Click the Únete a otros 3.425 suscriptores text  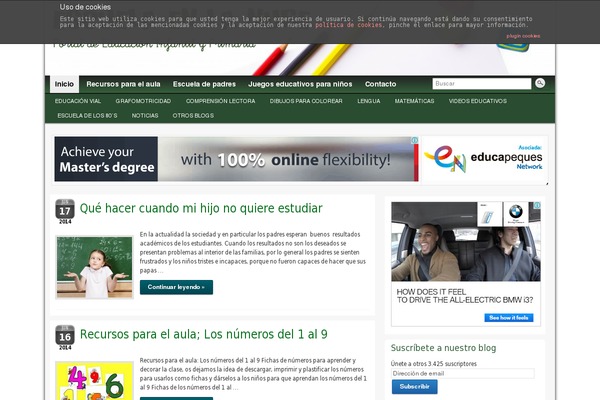pyautogui.click(x=434, y=364)
